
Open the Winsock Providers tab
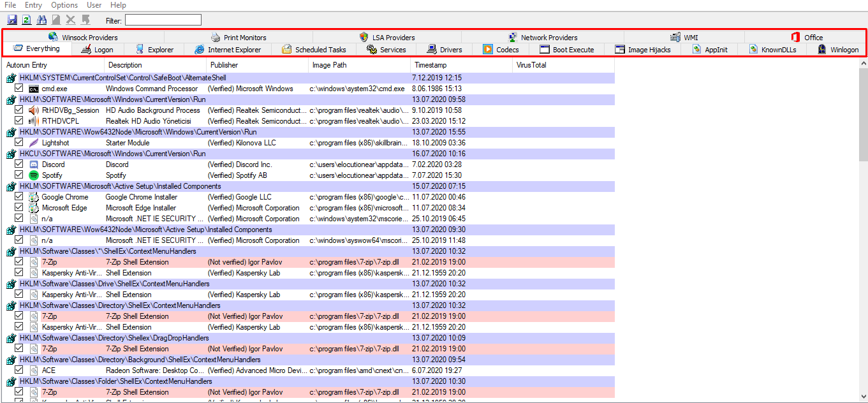tap(83, 38)
